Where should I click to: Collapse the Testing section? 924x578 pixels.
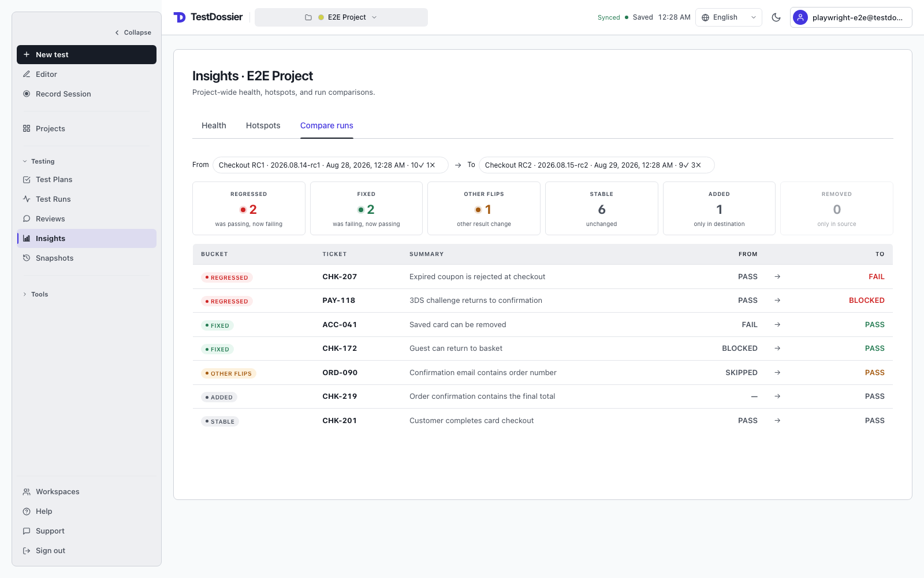[x=39, y=161]
